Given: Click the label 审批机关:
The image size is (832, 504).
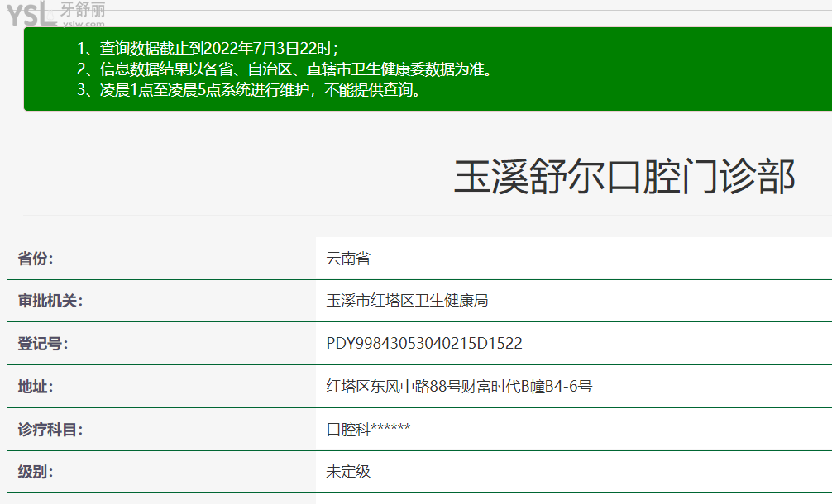Looking at the screenshot, I should 50,301.
